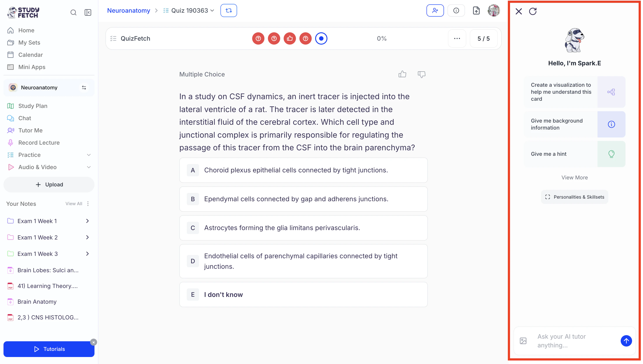The width and height of the screenshot is (643, 364).
Task: Go to fifth question progress indicator
Action: 321,38
